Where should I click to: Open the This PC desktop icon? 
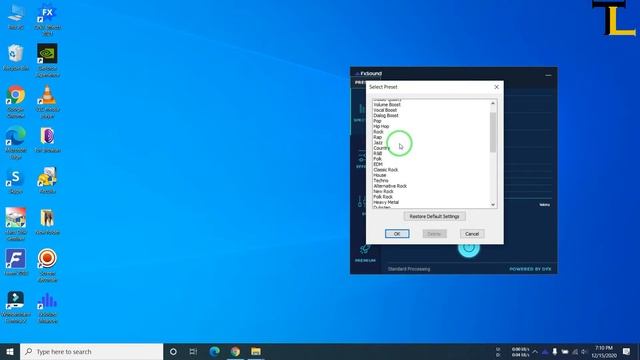16,18
